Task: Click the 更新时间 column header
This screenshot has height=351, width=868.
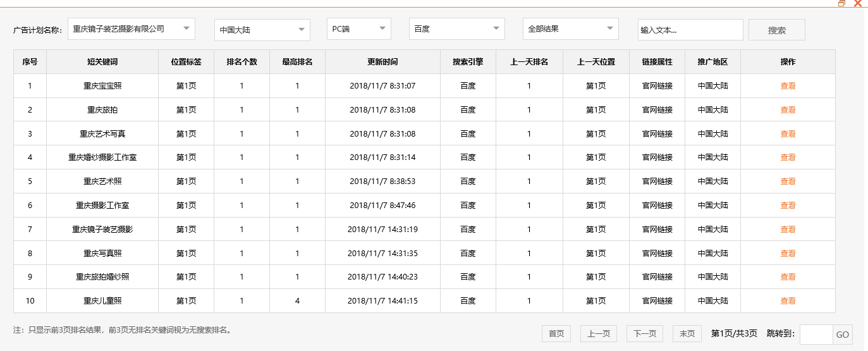Action: click(x=383, y=62)
